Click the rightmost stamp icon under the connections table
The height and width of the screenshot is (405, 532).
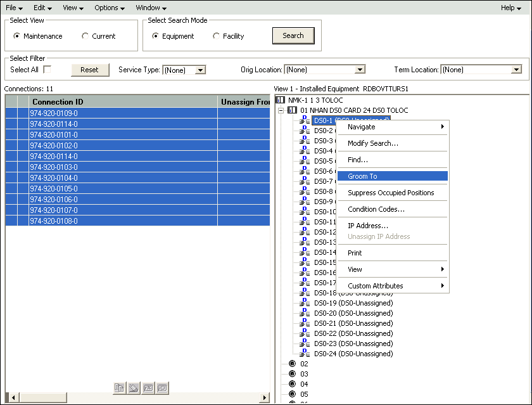(163, 388)
